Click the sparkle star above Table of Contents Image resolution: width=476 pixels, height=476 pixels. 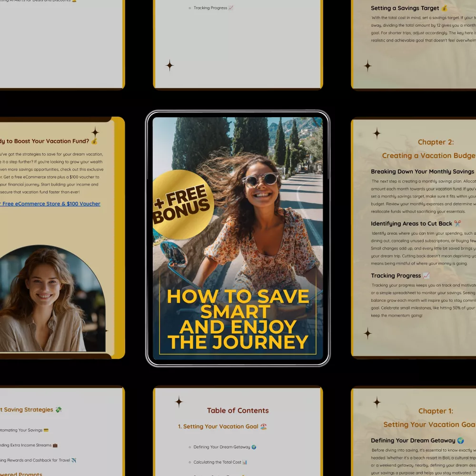179,402
